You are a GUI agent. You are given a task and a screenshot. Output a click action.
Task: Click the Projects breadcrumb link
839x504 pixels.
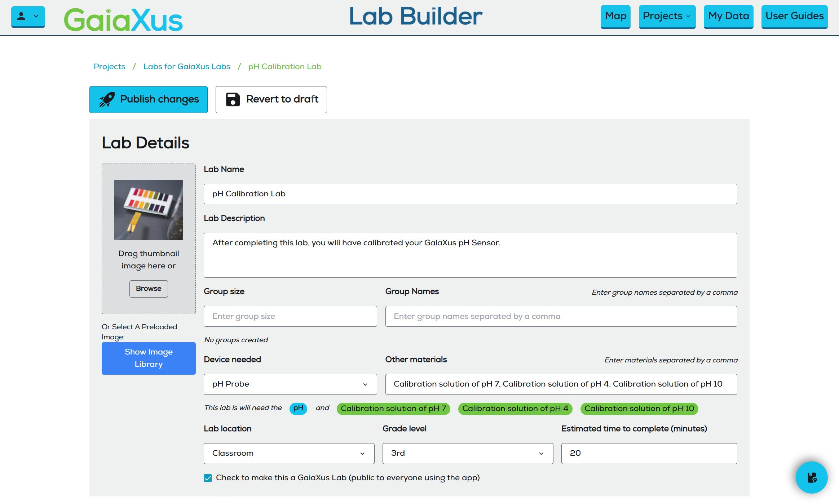tap(109, 67)
